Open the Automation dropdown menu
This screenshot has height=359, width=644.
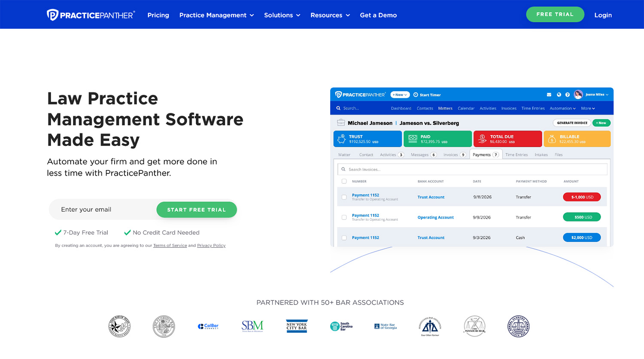pos(562,108)
